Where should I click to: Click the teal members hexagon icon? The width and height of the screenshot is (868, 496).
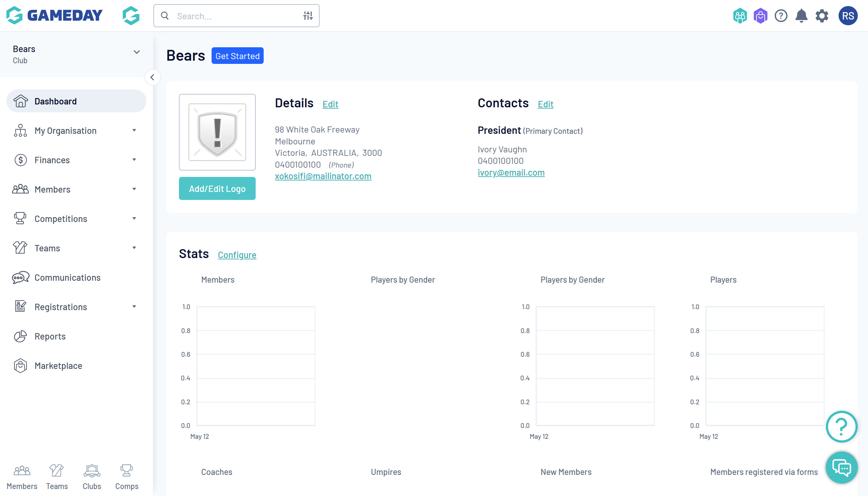(740, 16)
